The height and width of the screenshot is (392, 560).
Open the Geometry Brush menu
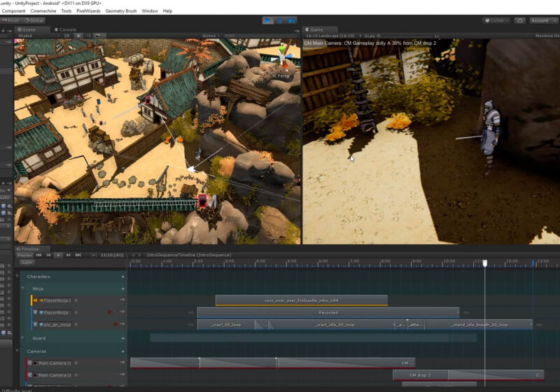pos(121,11)
